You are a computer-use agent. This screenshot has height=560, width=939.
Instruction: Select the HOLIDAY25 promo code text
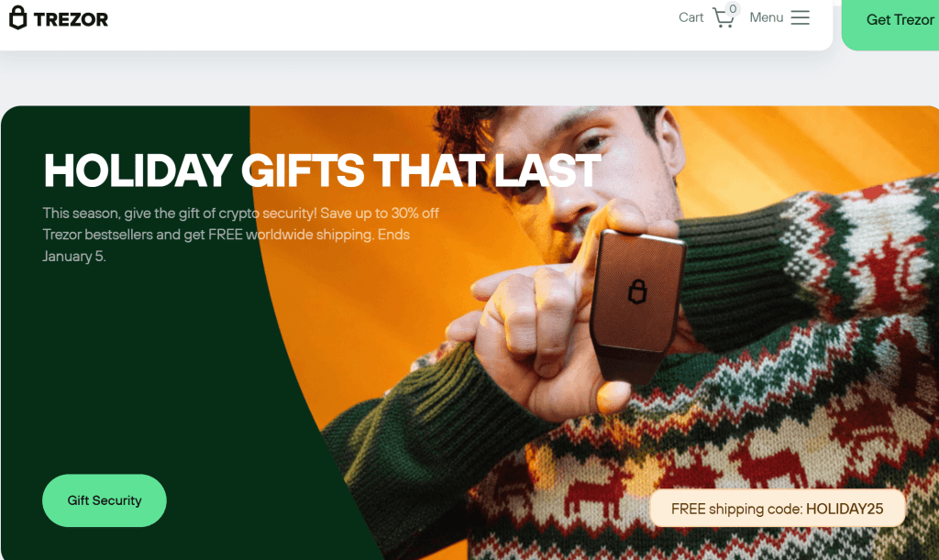pos(845,510)
